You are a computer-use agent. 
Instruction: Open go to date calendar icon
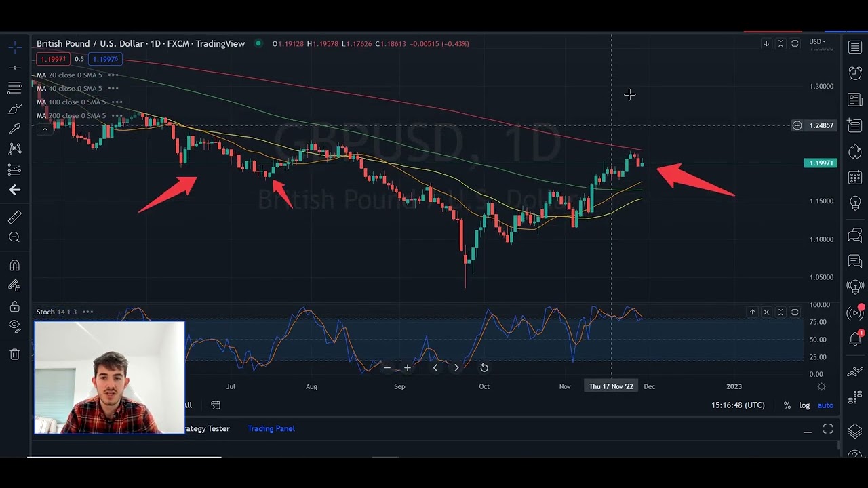216,405
